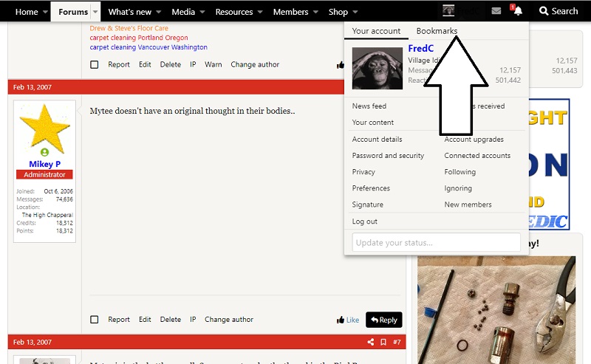Open the FredC monkey profile picture

tap(377, 69)
